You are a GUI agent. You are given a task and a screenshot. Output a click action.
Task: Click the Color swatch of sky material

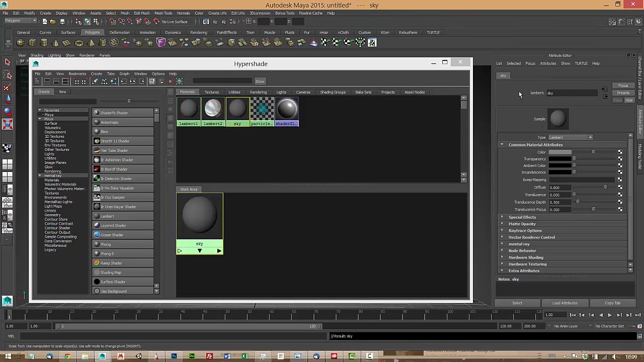tap(560, 152)
